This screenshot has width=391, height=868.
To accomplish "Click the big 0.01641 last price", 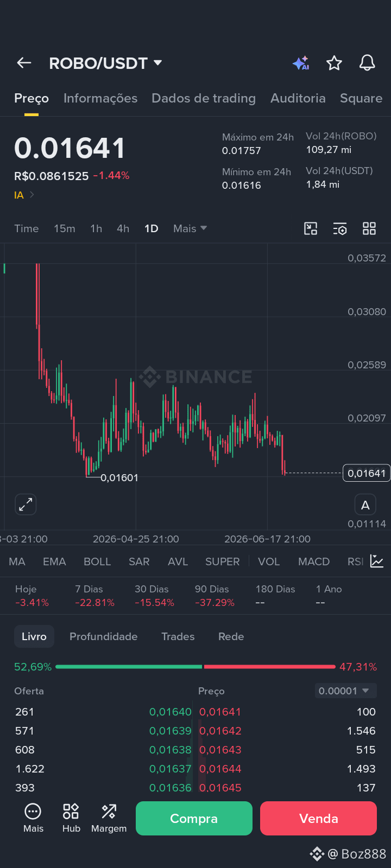I will pyautogui.click(x=70, y=148).
